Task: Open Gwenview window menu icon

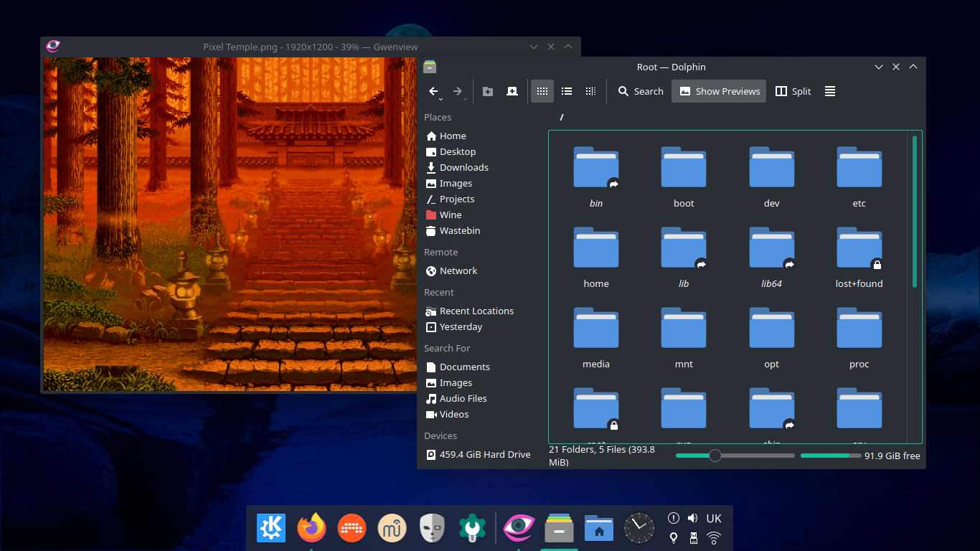Action: [x=52, y=46]
